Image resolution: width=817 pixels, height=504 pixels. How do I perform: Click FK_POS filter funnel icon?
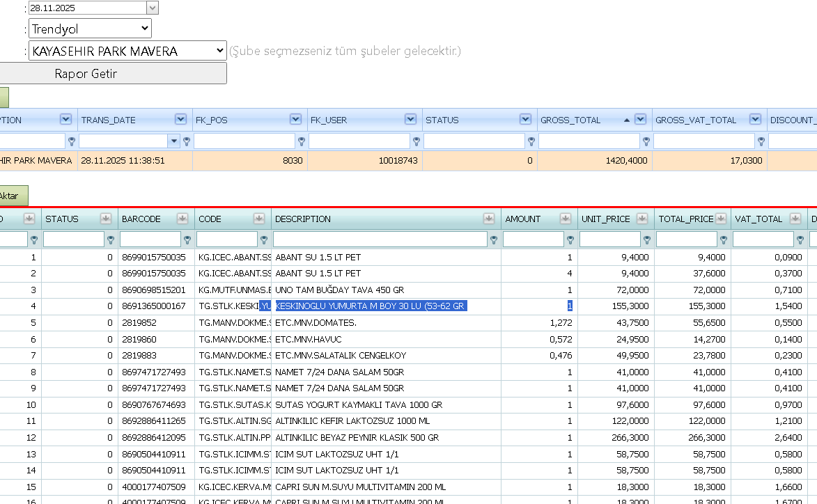(x=301, y=141)
